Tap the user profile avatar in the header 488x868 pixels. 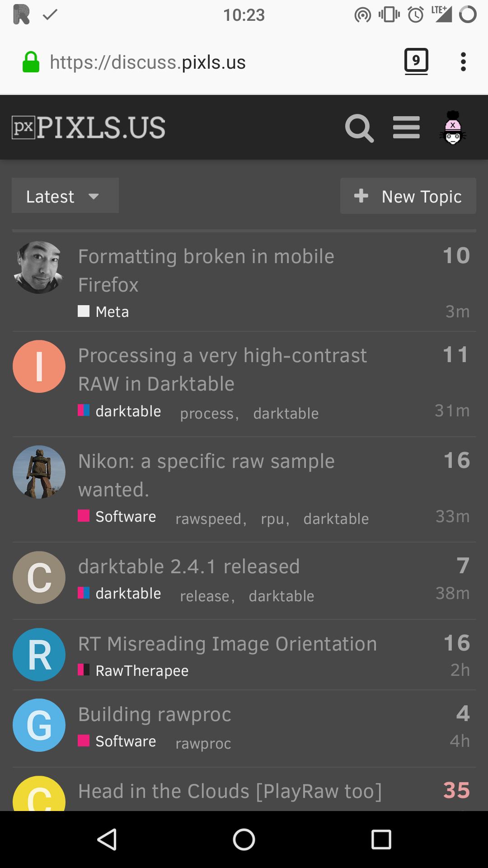(x=453, y=127)
